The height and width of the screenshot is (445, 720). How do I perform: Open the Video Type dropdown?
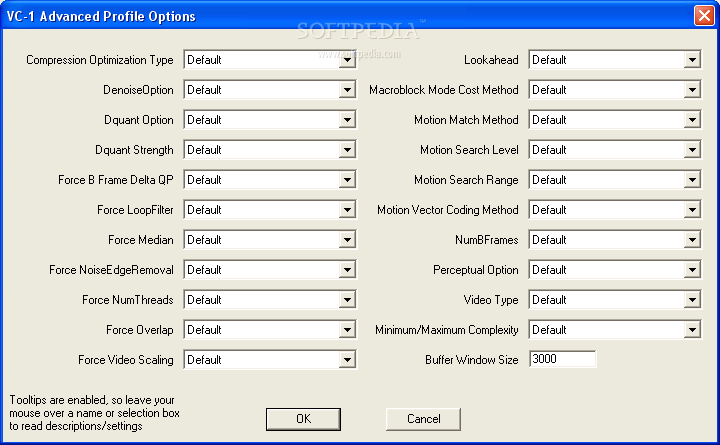614,300
